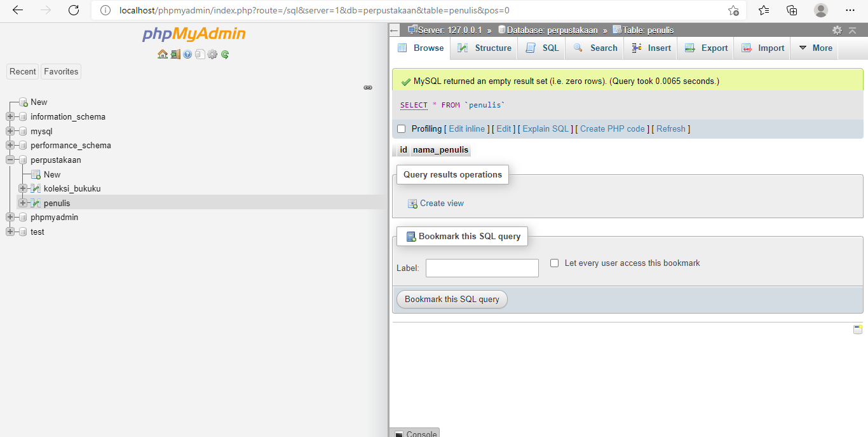Screen dimensions: 868x437
Task: Collapse the panel using the top-right chevron icon
Action: point(852,30)
